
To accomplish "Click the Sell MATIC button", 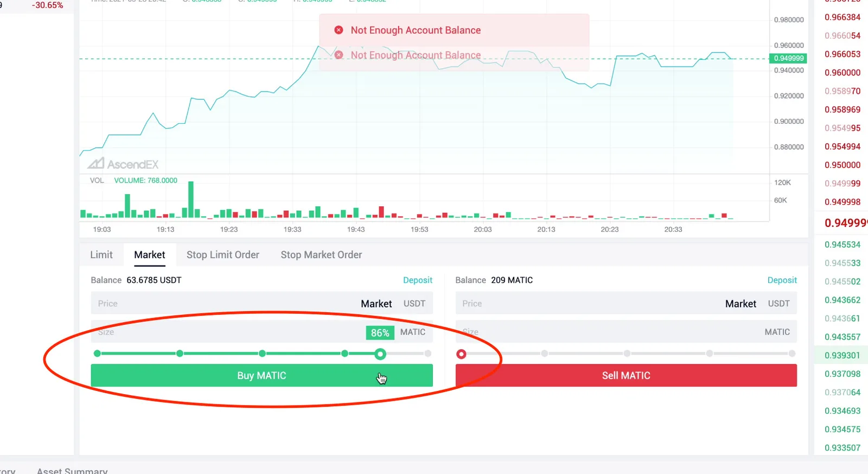I will pyautogui.click(x=626, y=375).
